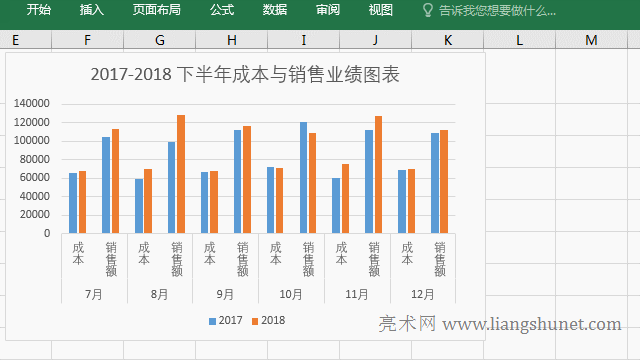Select column J header
The height and width of the screenshot is (360, 640).
pyautogui.click(x=376, y=40)
